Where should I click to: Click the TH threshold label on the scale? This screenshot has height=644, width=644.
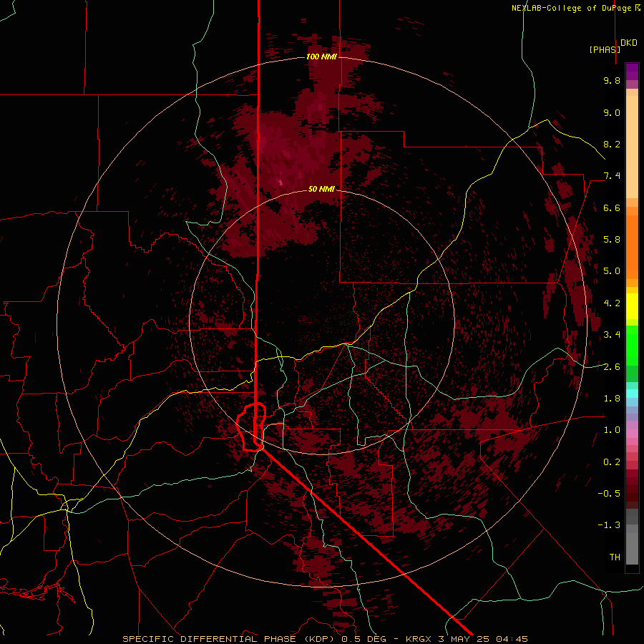point(615,557)
